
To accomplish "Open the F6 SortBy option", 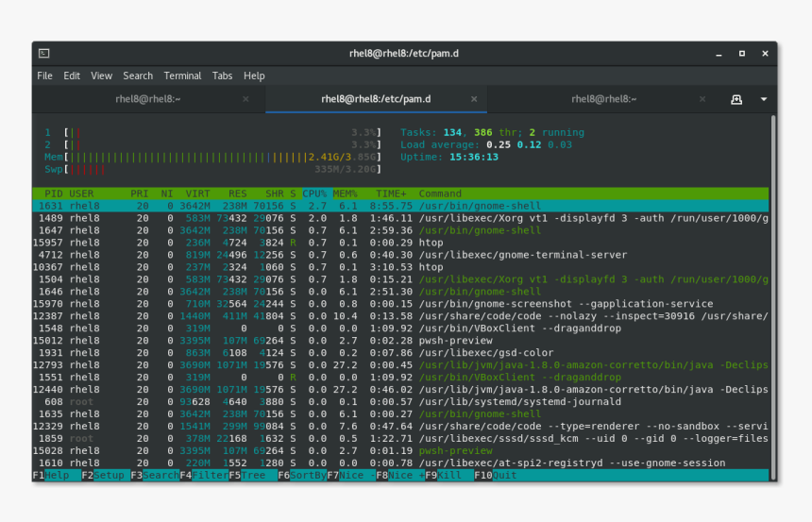I will coord(302,476).
